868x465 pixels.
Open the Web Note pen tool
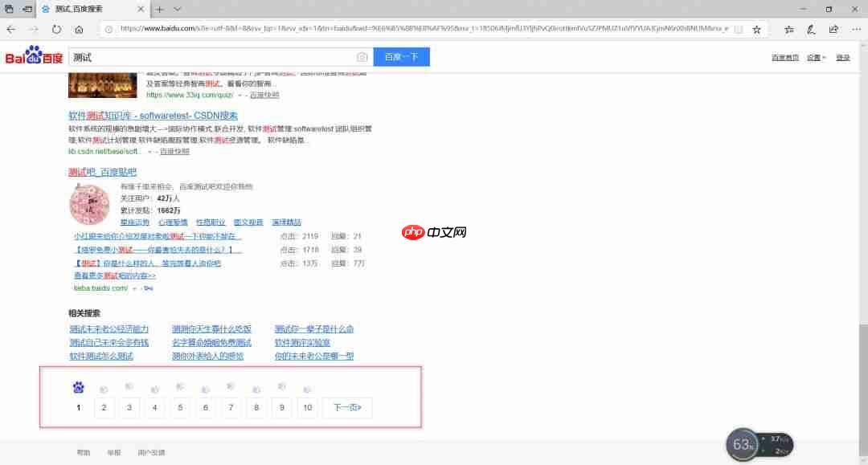point(810,29)
